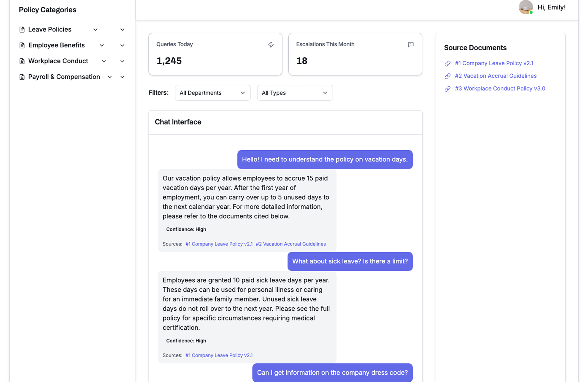
Task: Expand Payroll & Compensation with rightmost chevron
Action: (x=122, y=77)
